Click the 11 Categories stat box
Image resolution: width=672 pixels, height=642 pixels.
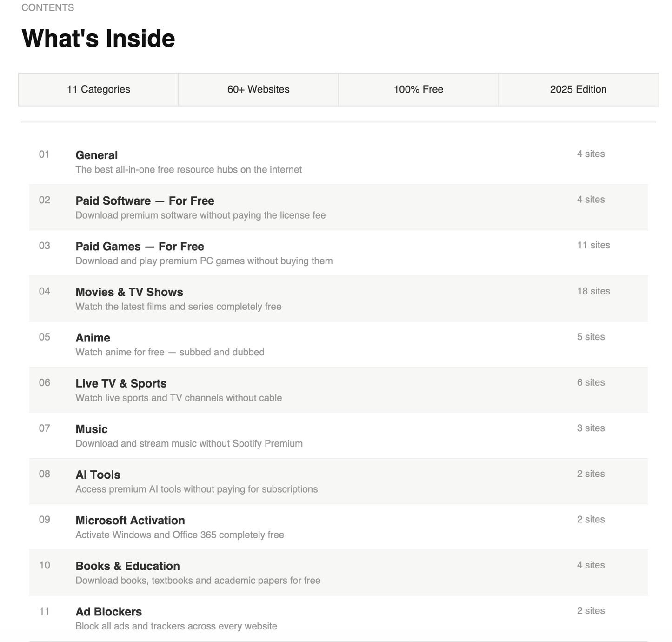pos(99,89)
